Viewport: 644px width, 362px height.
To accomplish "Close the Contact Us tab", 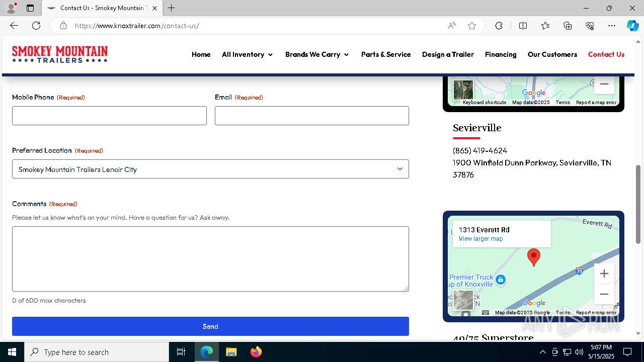I will click(x=154, y=8).
